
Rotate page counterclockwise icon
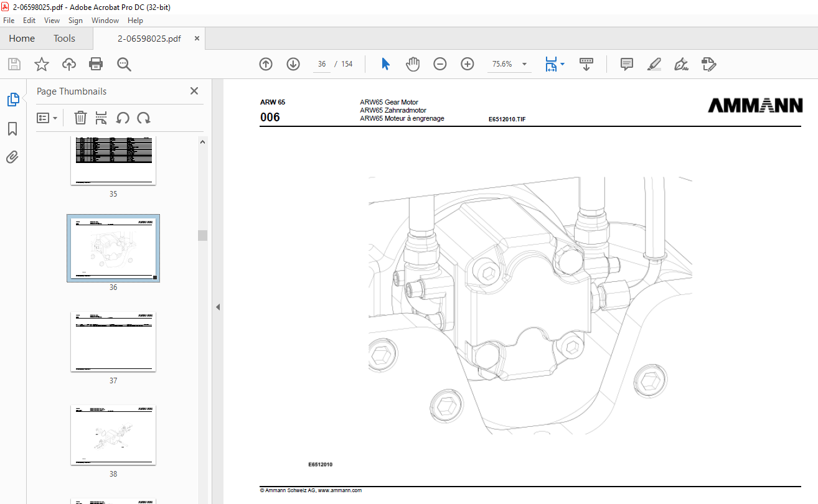[x=123, y=118]
